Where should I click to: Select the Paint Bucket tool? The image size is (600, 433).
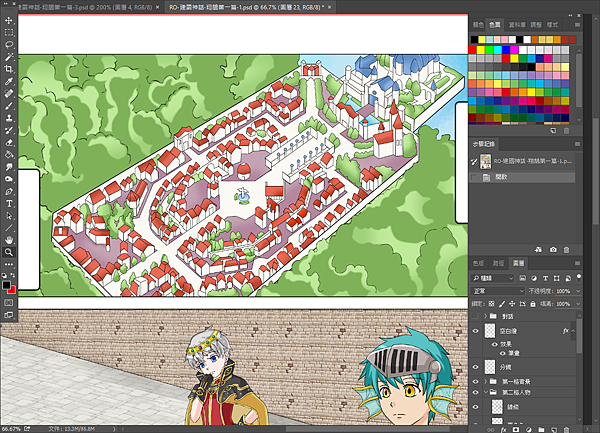tap(9, 155)
